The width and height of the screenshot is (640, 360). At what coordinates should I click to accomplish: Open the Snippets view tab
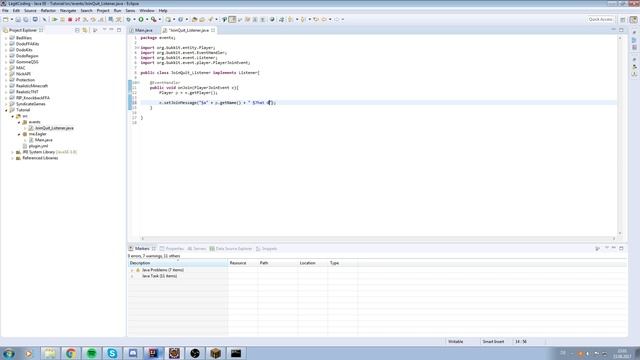coord(266,249)
